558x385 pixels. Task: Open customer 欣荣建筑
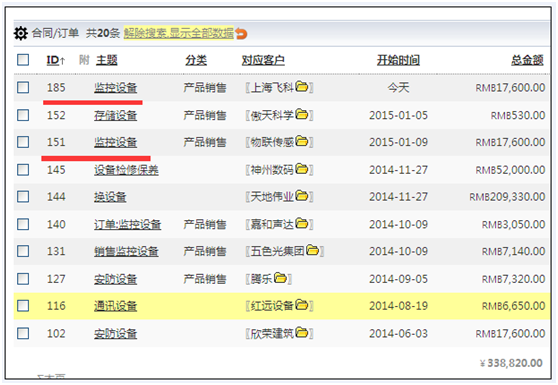(x=272, y=334)
